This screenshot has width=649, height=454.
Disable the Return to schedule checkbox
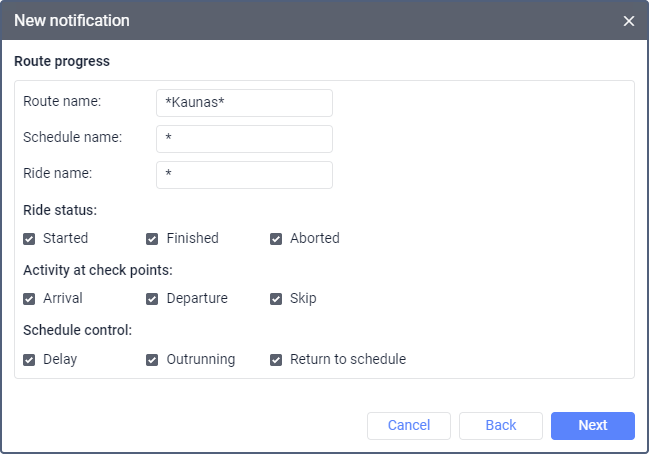(276, 360)
